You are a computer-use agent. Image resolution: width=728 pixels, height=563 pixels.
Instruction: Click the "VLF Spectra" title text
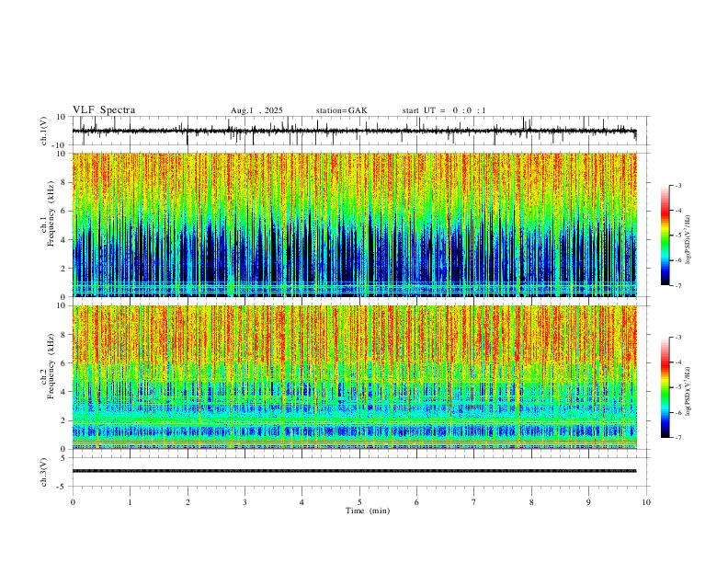(104, 110)
